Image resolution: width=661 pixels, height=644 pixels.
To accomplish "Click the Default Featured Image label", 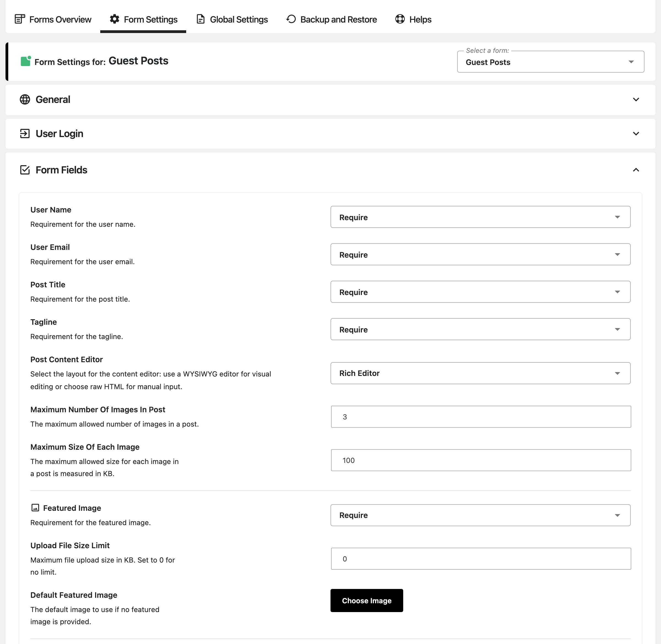I will (x=74, y=595).
